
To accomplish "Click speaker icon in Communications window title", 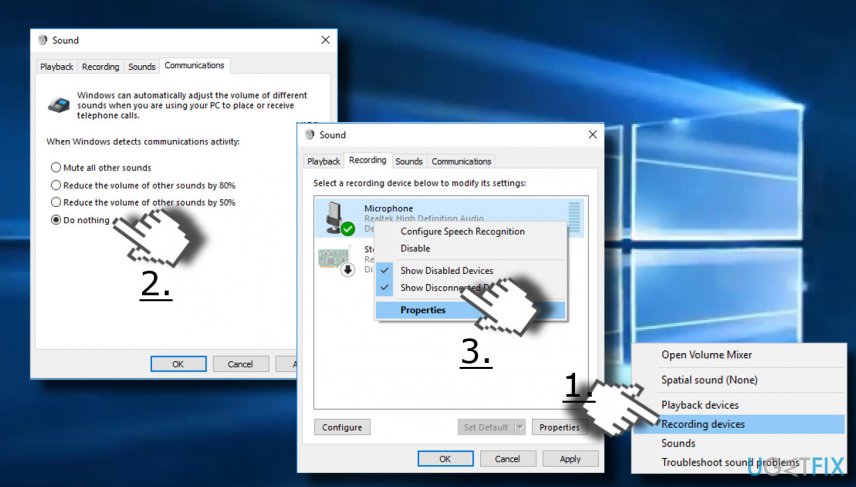I will 43,40.
